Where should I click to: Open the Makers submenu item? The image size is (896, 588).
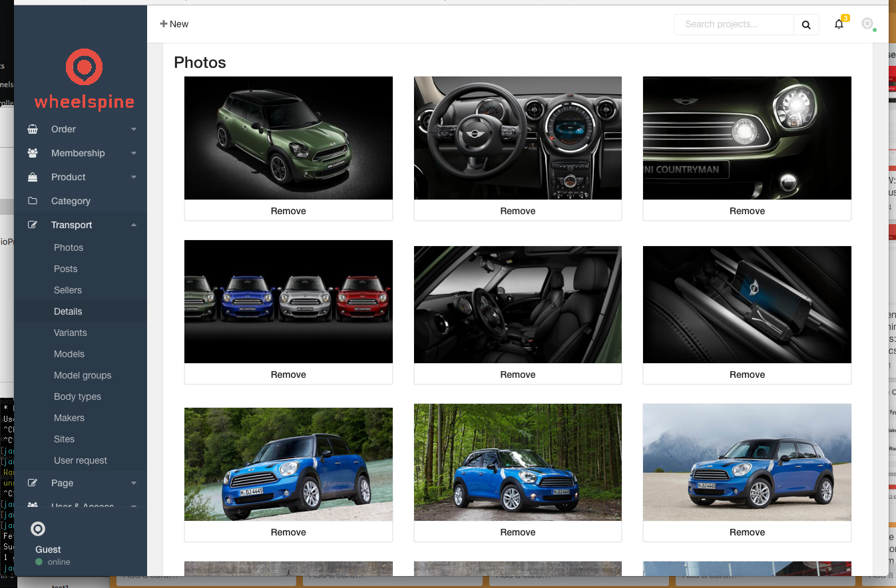69,418
